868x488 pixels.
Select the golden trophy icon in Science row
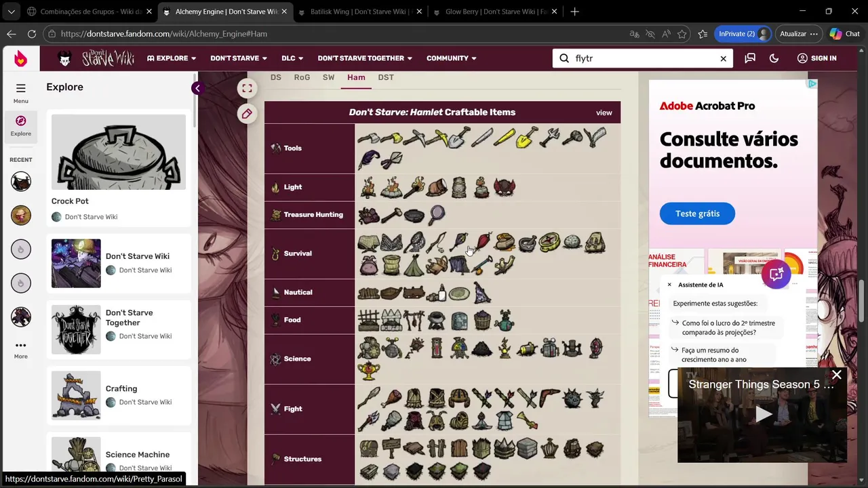(369, 370)
